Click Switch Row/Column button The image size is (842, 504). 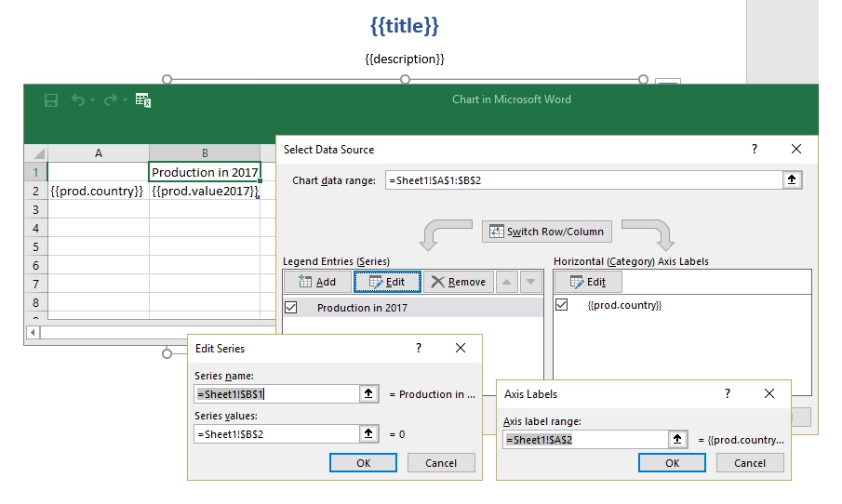point(547,232)
